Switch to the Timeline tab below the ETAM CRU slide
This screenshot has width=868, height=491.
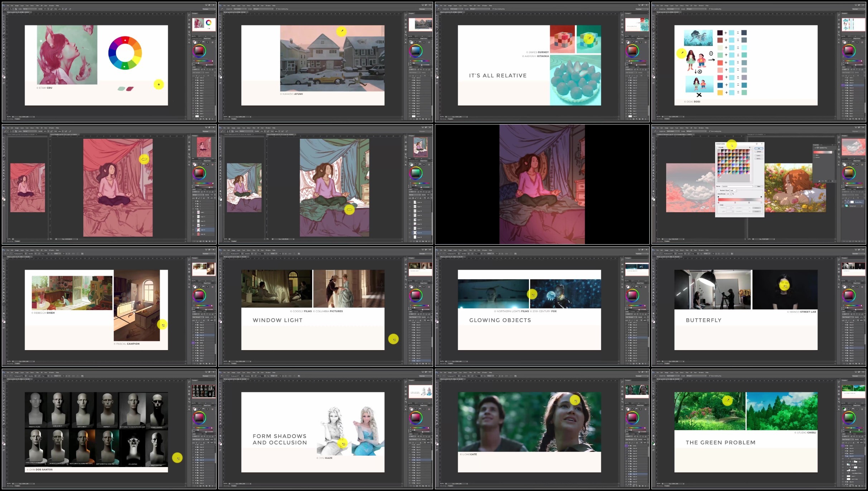(18, 119)
